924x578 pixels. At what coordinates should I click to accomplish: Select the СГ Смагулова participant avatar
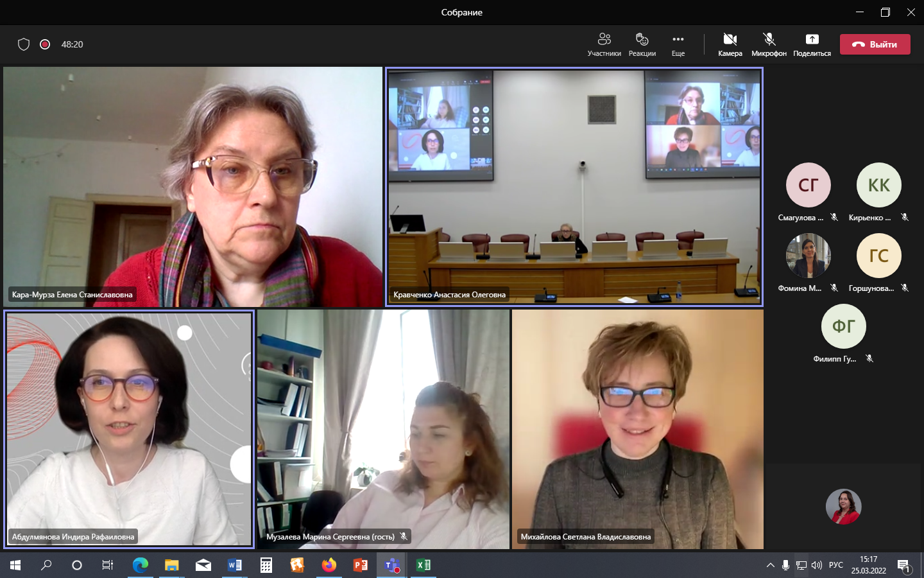(808, 185)
